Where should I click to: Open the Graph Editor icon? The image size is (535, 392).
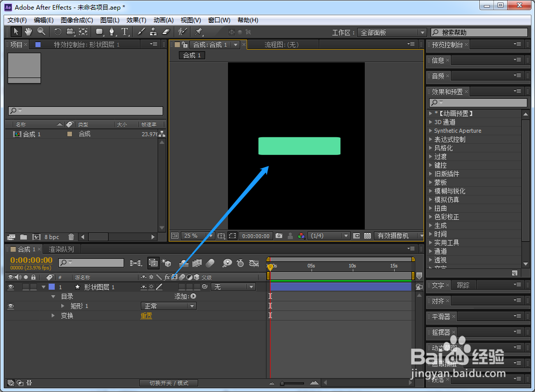point(254,263)
